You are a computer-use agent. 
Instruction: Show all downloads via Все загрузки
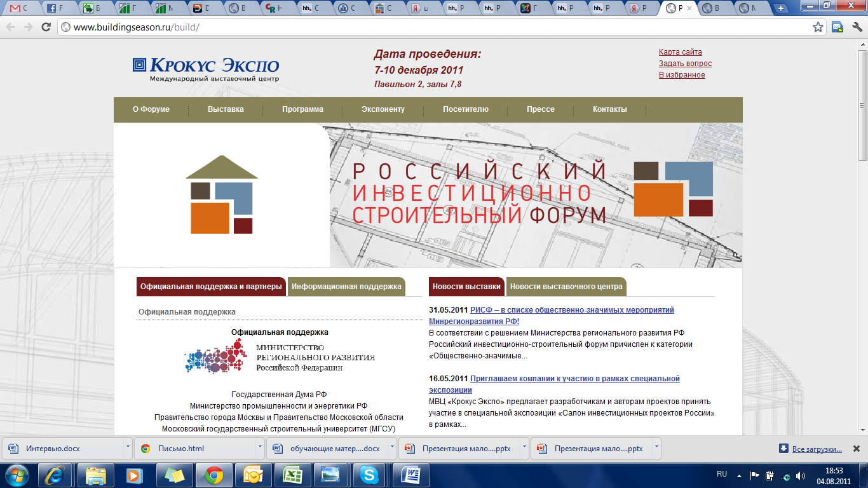tap(817, 449)
